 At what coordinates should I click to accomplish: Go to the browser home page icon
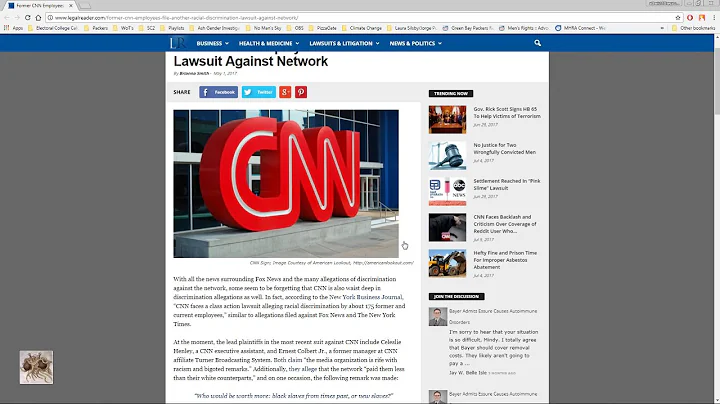coord(38,17)
